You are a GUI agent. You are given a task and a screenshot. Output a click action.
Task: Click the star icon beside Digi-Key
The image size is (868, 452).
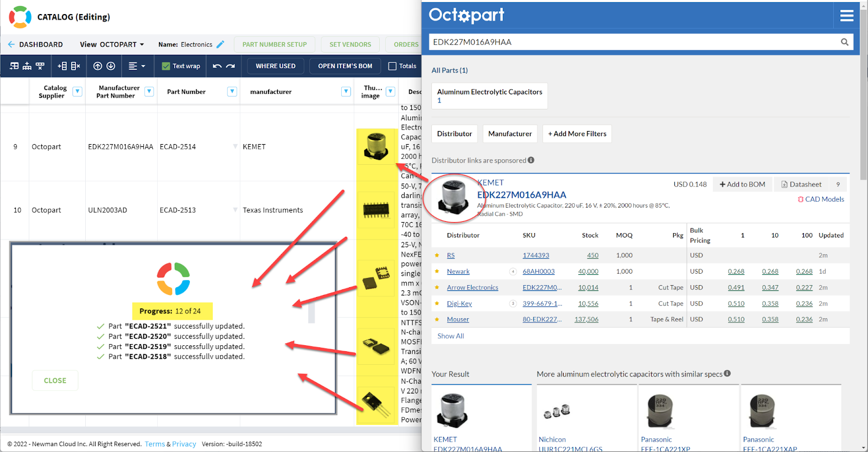tap(437, 304)
